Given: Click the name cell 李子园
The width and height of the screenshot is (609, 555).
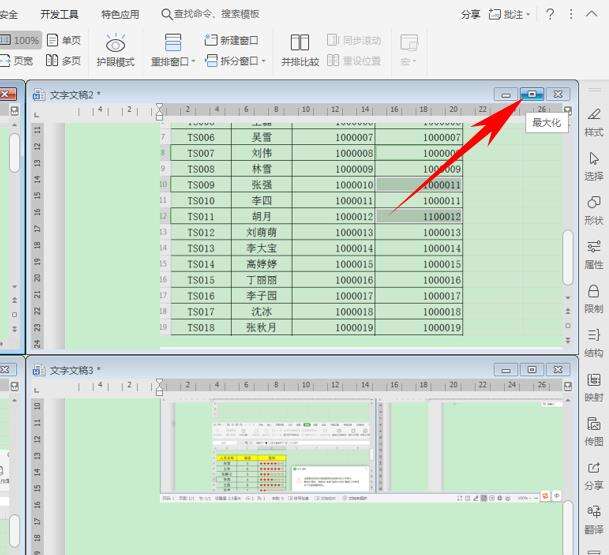Looking at the screenshot, I should click(x=261, y=296).
